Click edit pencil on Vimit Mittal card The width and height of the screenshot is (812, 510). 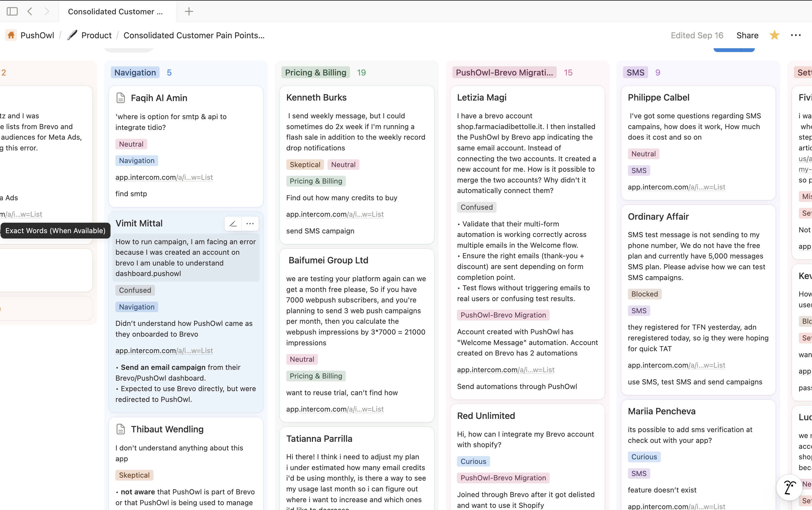[233, 223]
